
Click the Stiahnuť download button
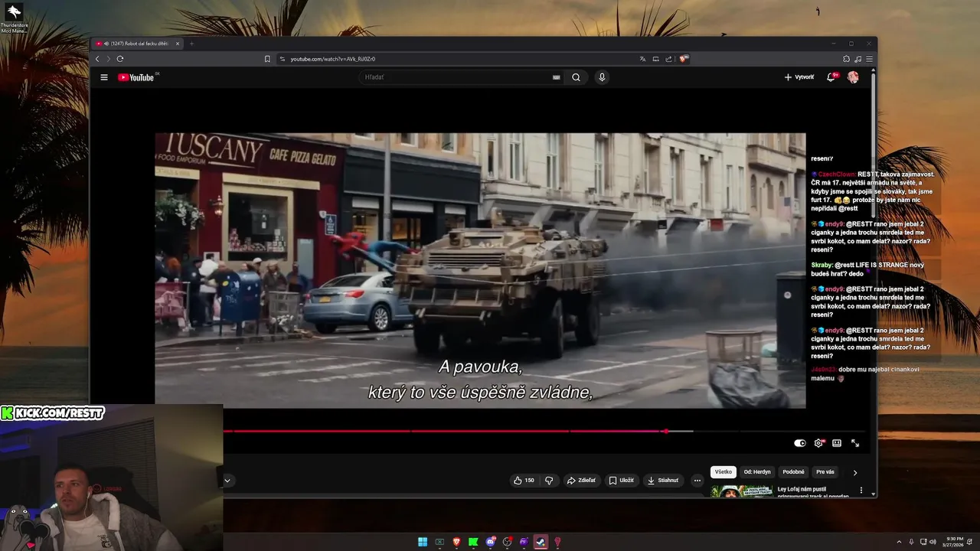click(x=663, y=481)
